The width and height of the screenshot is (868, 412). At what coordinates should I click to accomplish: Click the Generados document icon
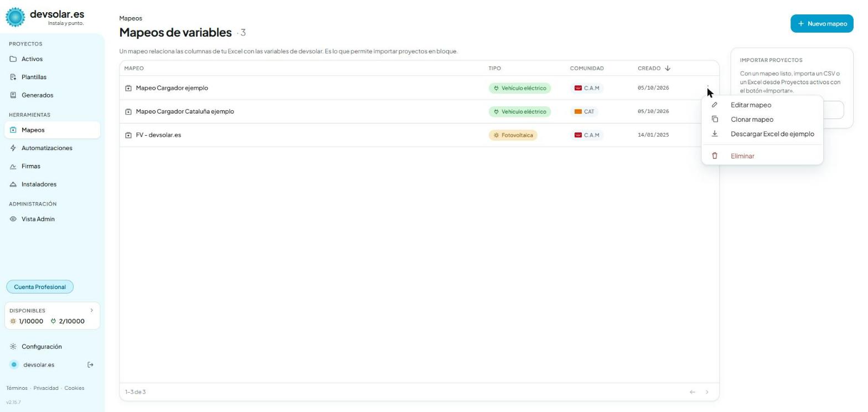click(13, 95)
